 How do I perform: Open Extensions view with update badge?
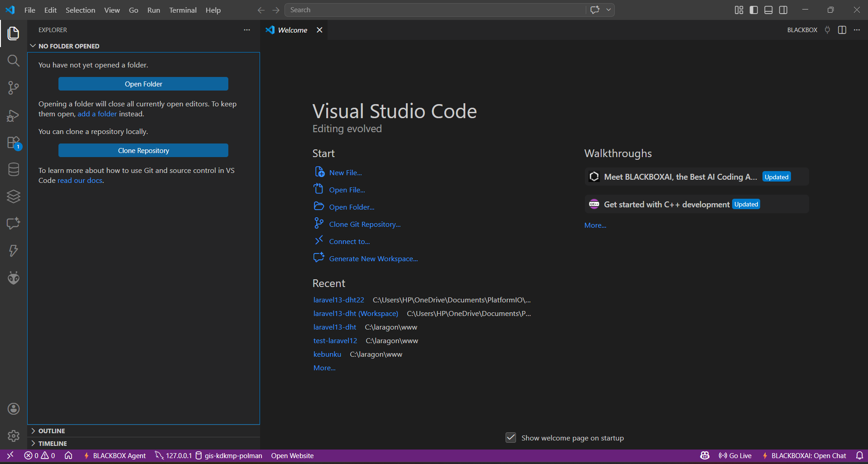point(14,143)
